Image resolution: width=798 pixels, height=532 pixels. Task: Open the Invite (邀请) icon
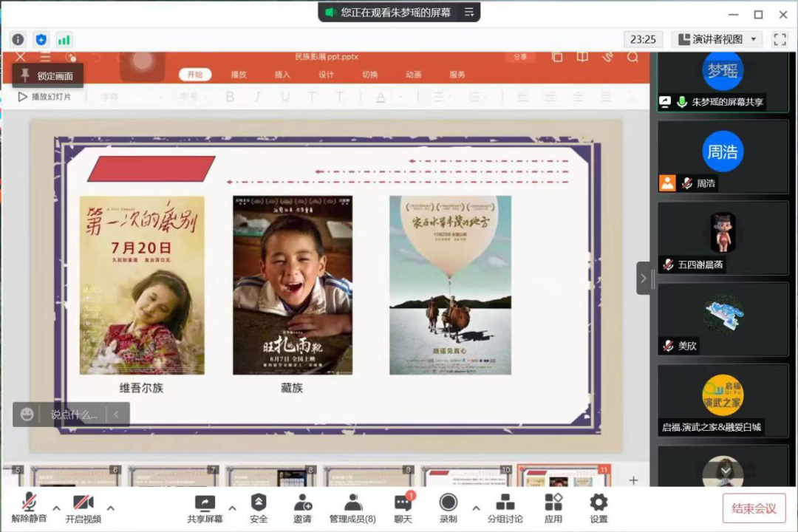(302, 508)
